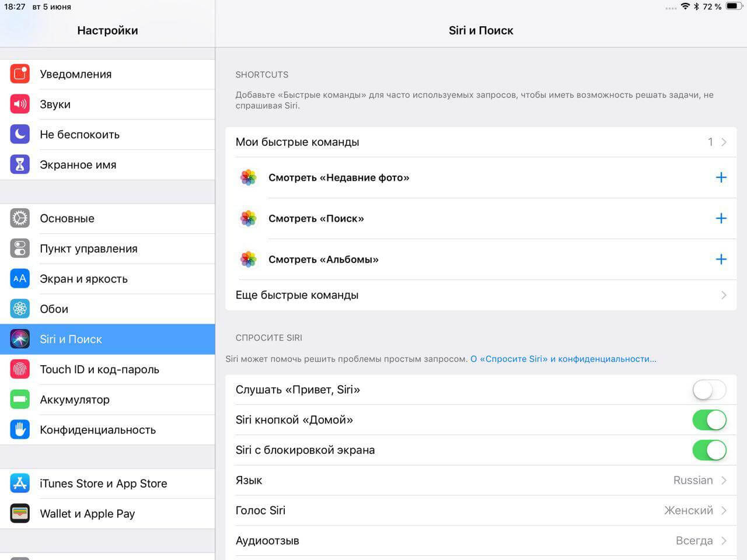Screen dimensions: 747x560
Task: Tap the 18:27 clock in status bar
Action: point(15,6)
